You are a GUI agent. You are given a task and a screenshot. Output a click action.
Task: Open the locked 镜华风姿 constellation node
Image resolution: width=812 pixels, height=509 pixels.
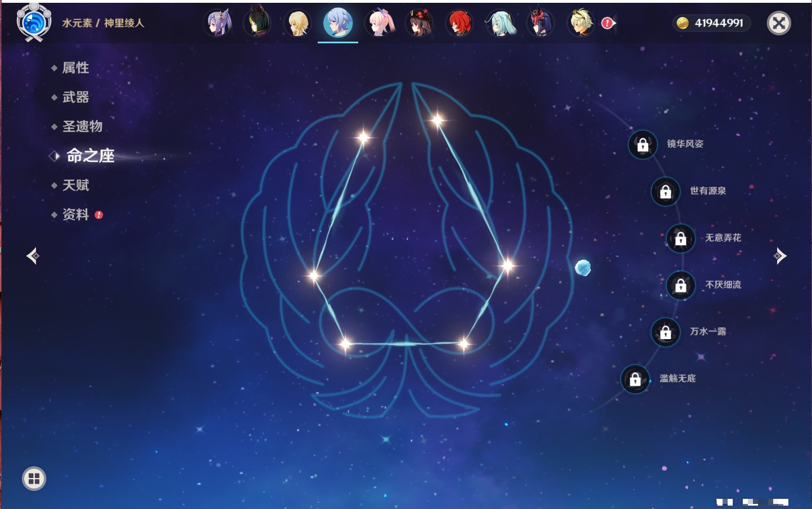pos(643,145)
